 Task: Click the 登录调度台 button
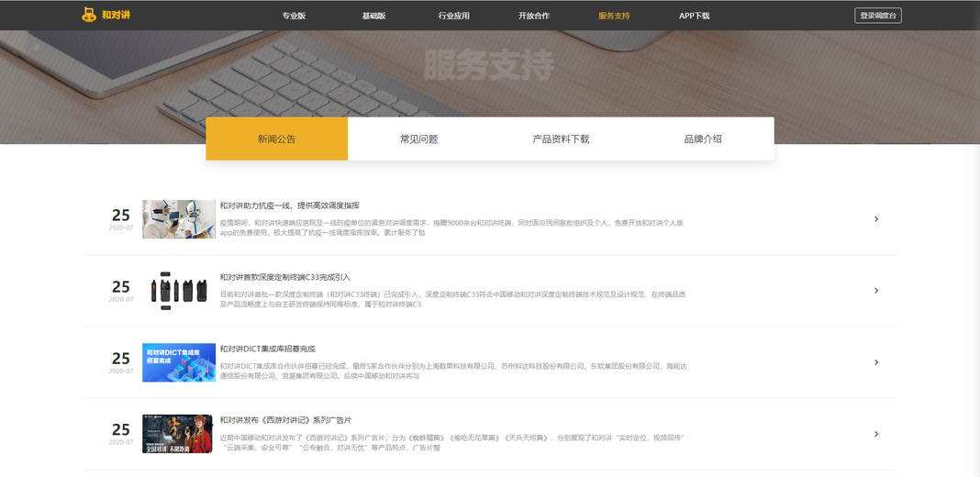click(x=878, y=16)
